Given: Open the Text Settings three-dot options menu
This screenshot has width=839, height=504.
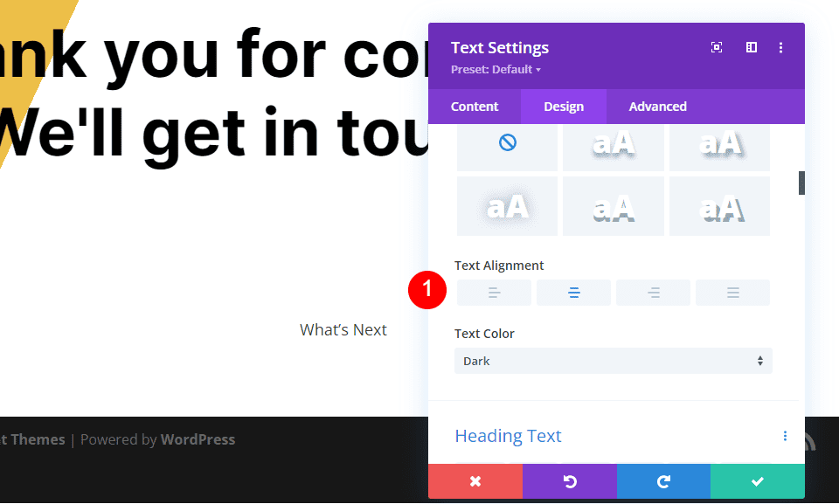Looking at the screenshot, I should click(x=781, y=47).
